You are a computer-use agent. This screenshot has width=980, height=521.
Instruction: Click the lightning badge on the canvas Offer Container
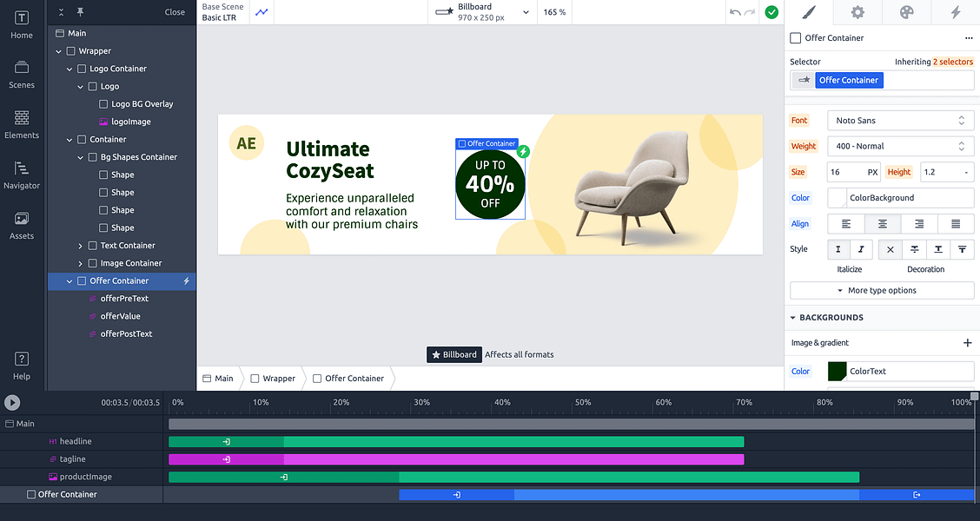[x=524, y=151]
